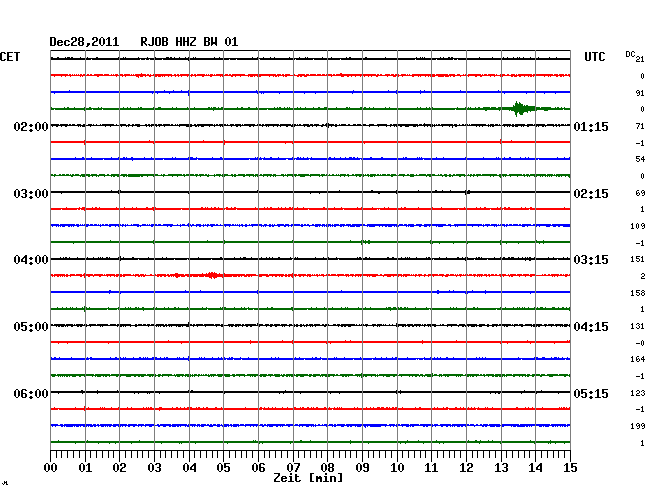Click the 05:00 CET time label
This screenshot has height=494, width=650.
pyautogui.click(x=31, y=327)
